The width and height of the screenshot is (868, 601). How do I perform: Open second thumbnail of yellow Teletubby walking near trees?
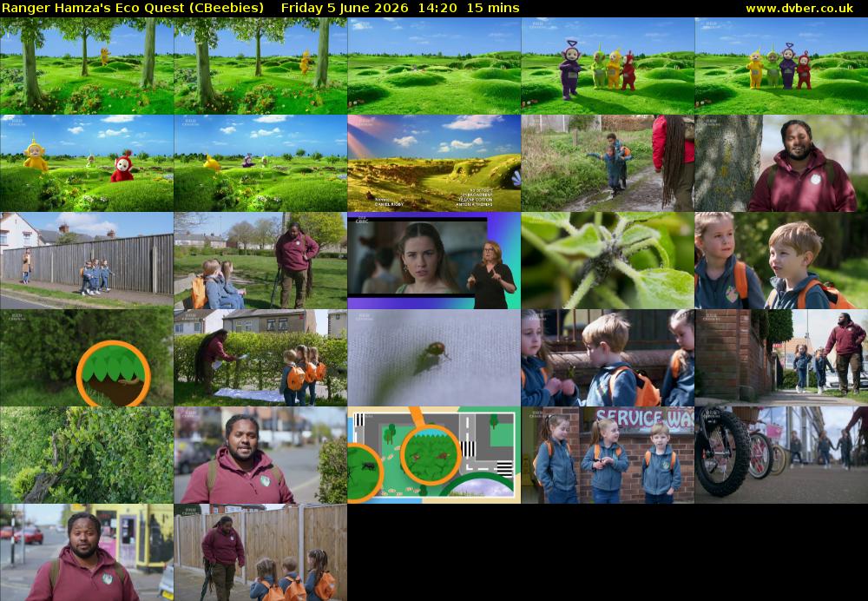click(x=260, y=66)
